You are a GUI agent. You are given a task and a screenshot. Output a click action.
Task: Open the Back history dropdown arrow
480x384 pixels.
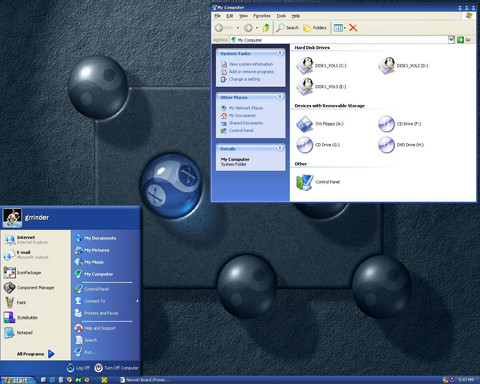238,28
